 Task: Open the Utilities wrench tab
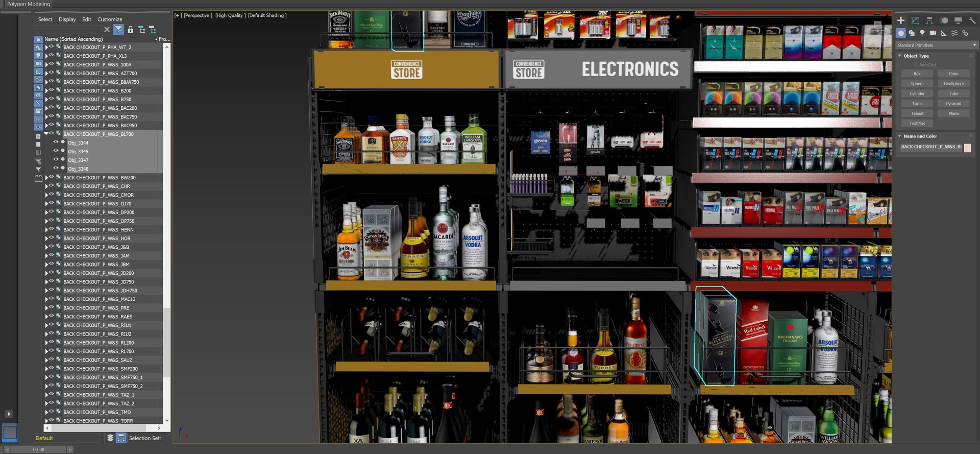pos(972,20)
